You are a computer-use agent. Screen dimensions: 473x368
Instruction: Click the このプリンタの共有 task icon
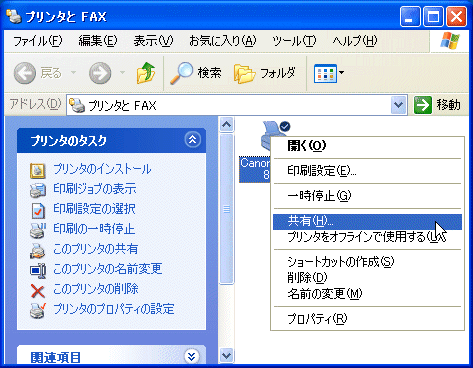click(x=38, y=251)
